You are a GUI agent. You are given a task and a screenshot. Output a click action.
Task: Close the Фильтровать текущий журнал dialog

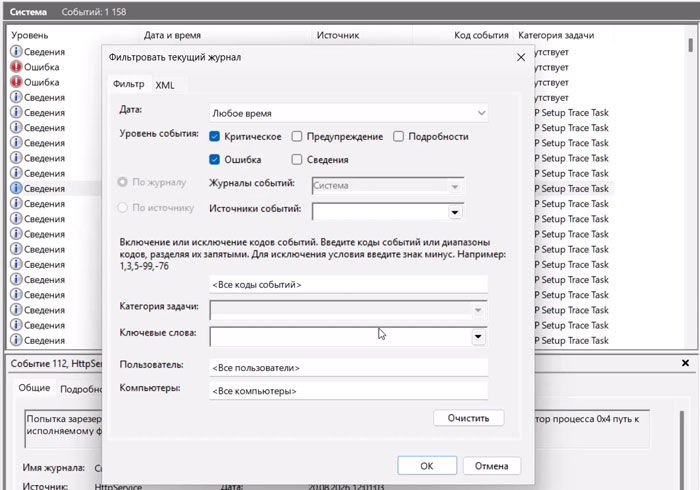tap(521, 58)
